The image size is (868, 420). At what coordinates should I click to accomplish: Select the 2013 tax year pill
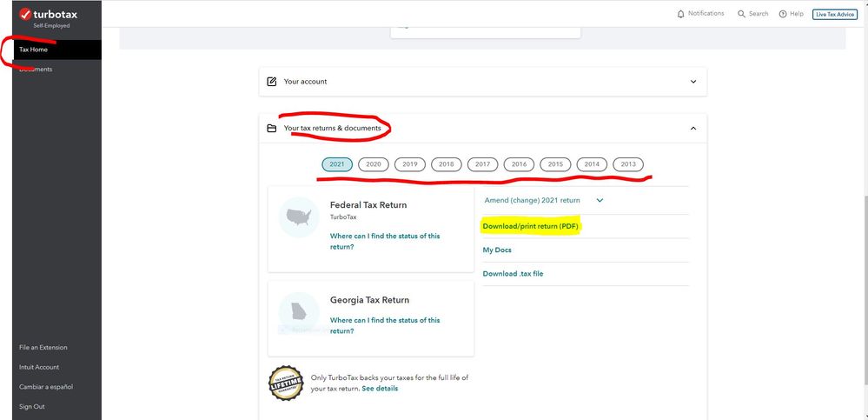pyautogui.click(x=628, y=164)
